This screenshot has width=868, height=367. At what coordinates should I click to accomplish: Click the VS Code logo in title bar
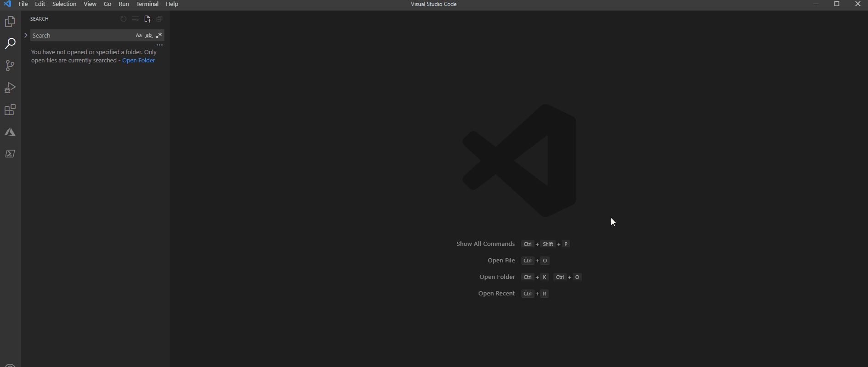click(x=7, y=4)
